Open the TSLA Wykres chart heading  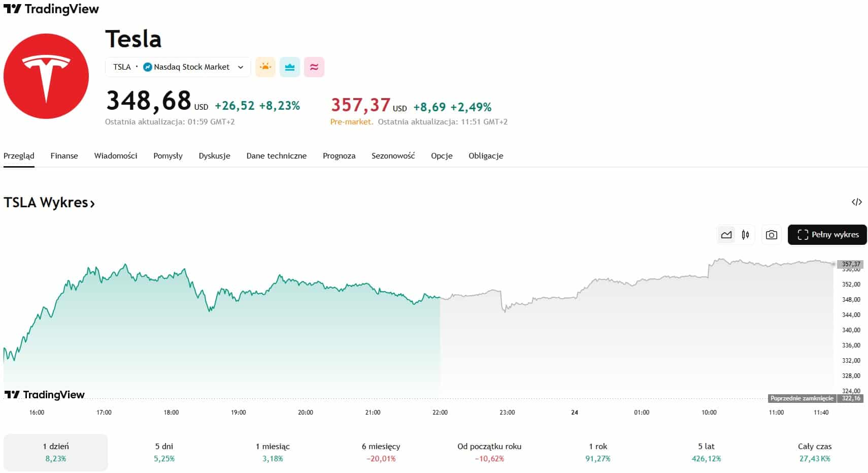pos(49,203)
